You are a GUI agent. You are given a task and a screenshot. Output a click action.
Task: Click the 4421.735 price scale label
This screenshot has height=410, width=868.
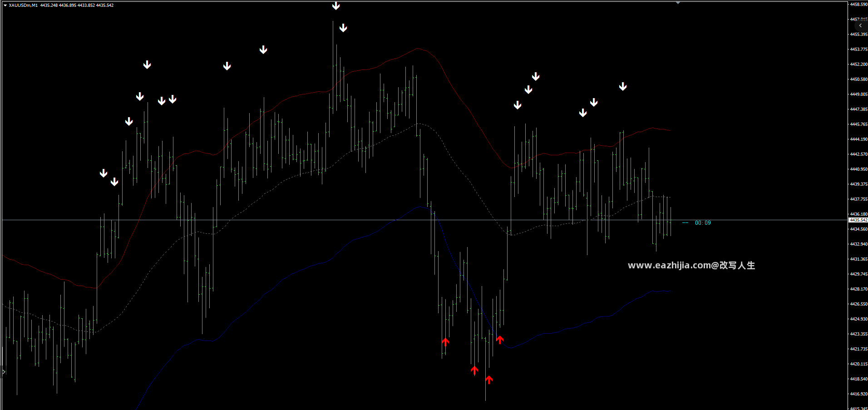[858, 349]
